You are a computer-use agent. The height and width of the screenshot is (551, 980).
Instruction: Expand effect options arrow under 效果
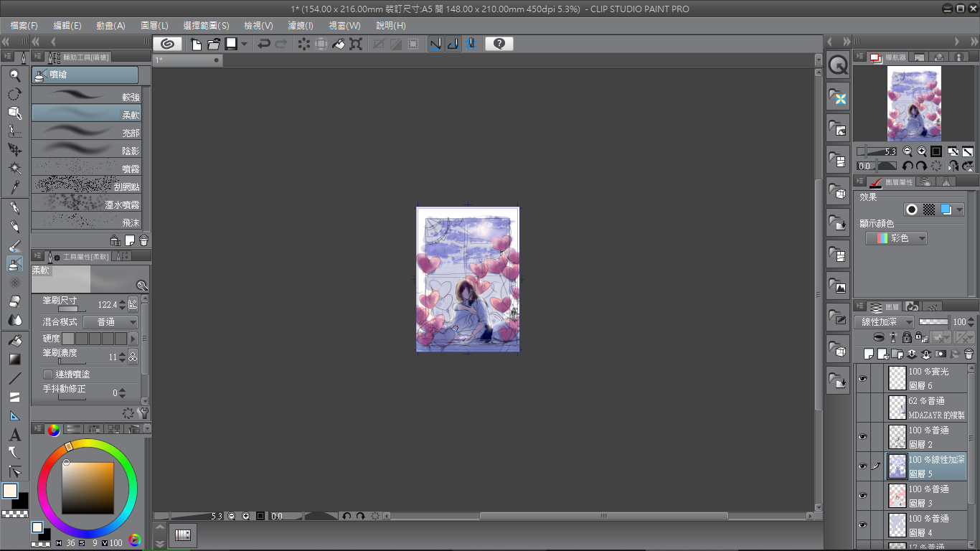pyautogui.click(x=959, y=209)
